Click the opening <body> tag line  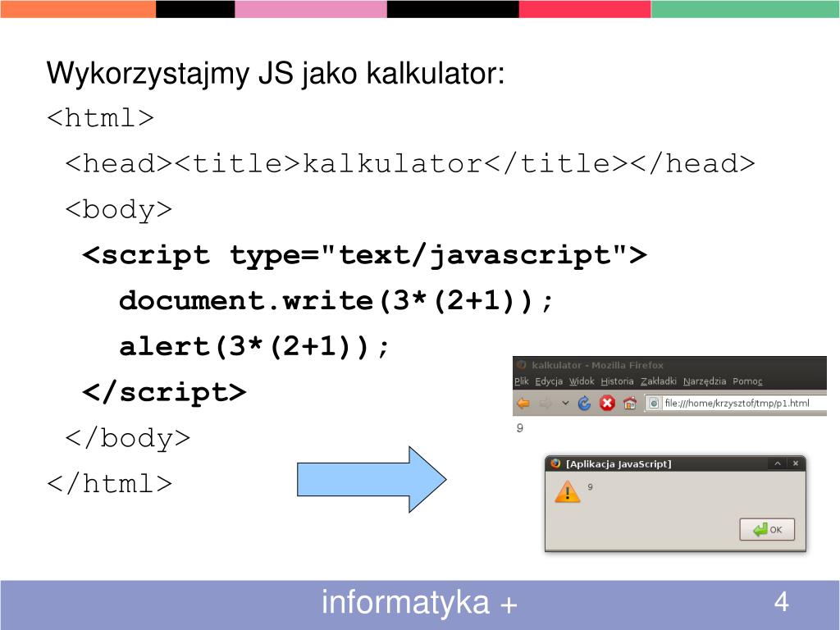pyautogui.click(x=118, y=209)
